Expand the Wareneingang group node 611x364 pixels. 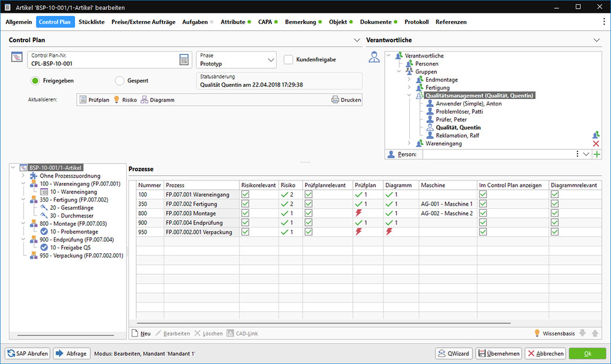[409, 144]
